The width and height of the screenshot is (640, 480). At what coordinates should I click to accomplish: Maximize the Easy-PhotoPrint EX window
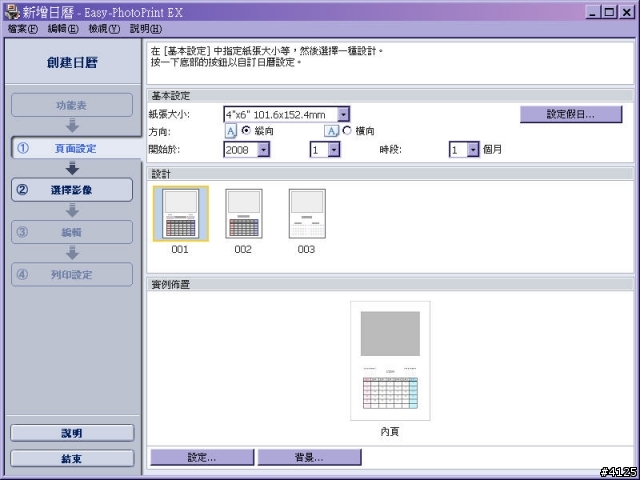[x=609, y=12]
